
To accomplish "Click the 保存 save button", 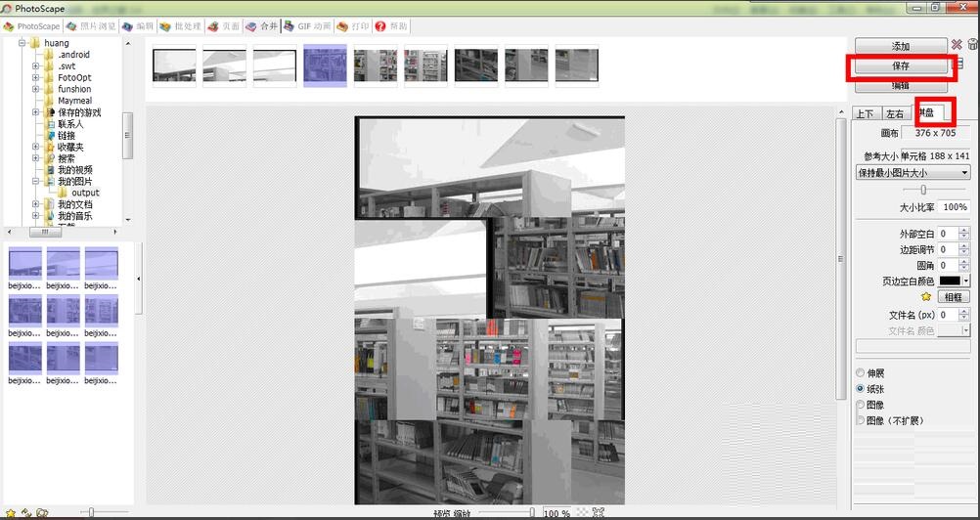I will (901, 65).
